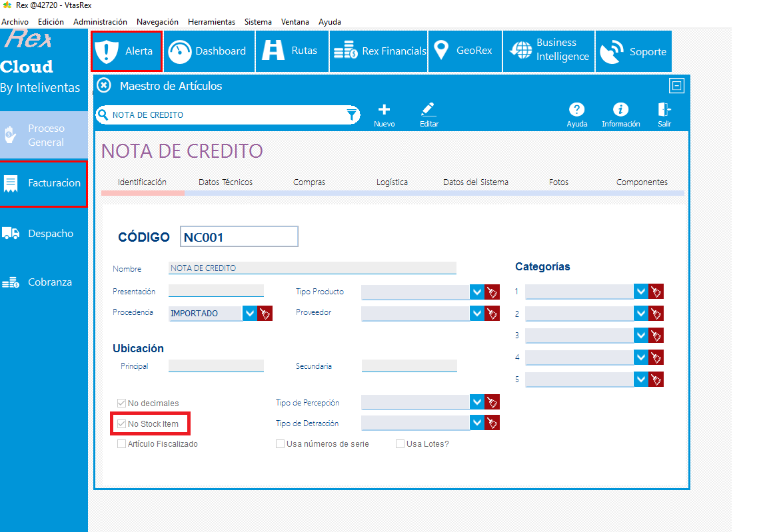Expand the Procedencia dropdown
Viewport: 767px width, 532px height.
[249, 314]
